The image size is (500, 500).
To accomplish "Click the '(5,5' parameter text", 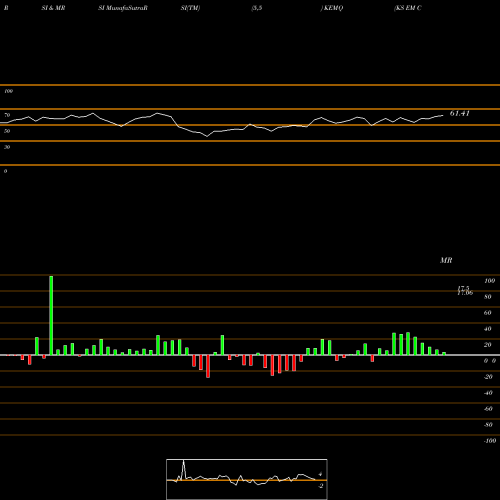I will pyautogui.click(x=257, y=8).
